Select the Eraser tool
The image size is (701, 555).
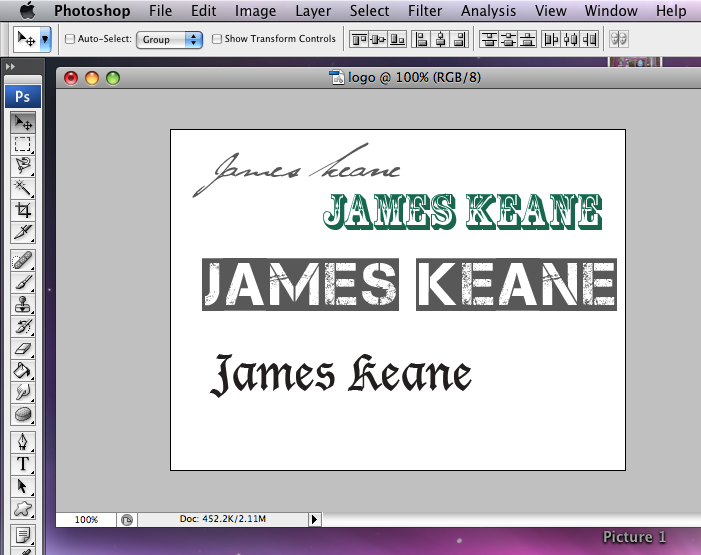click(x=23, y=348)
